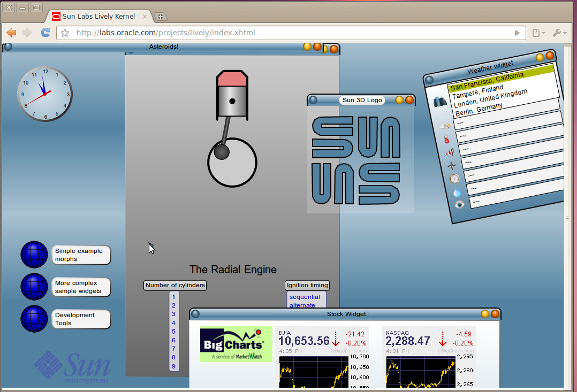Image resolution: width=577 pixels, height=392 pixels.
Task: Click the Ignition timing label
Action: tap(307, 286)
